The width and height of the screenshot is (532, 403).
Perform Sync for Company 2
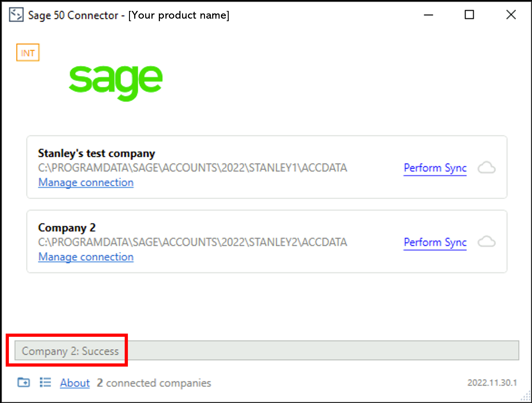click(435, 242)
